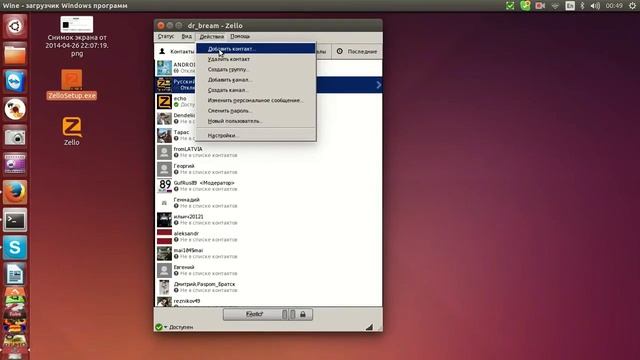Screen dimensions: 640x360
Task: Open the screenshot camera app in dock
Action: click(15, 137)
